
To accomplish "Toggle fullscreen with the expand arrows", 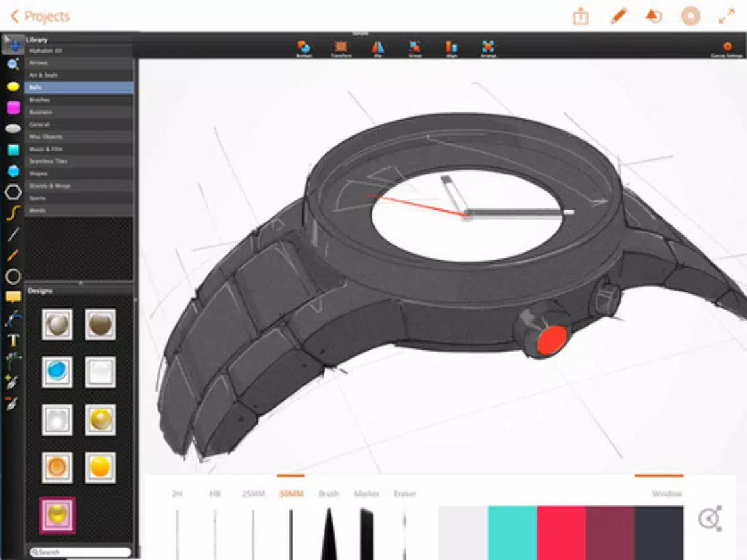I will pyautogui.click(x=727, y=16).
